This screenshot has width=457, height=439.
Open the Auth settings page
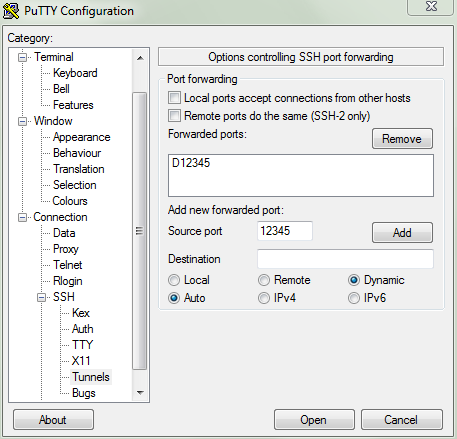point(83,329)
